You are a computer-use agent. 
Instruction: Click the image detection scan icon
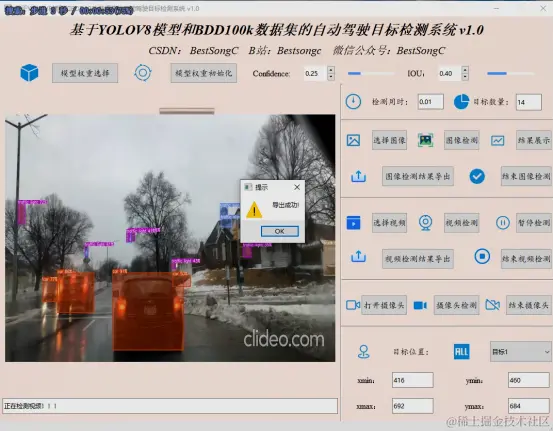(x=426, y=140)
